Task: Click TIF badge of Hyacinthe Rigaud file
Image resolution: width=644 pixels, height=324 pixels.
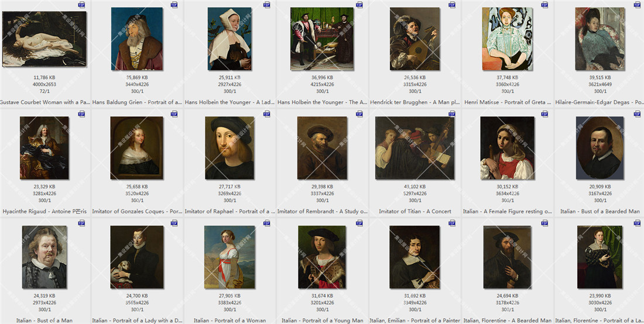Action: (x=82, y=114)
